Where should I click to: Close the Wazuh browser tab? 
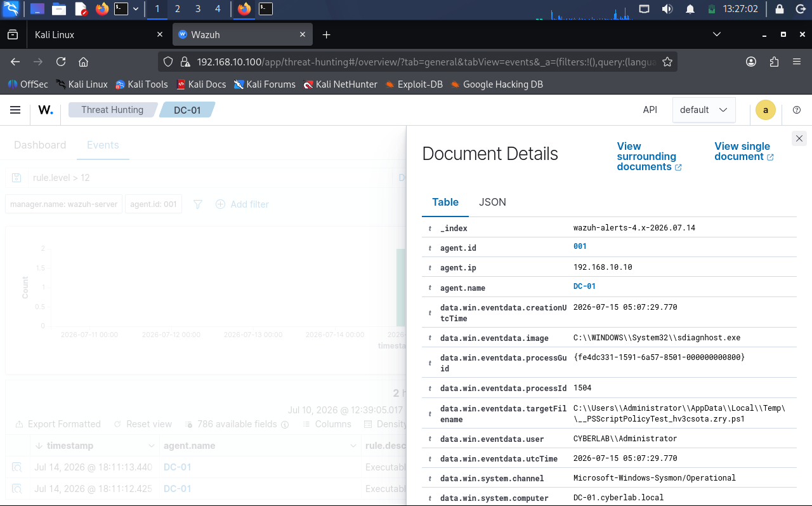point(303,35)
